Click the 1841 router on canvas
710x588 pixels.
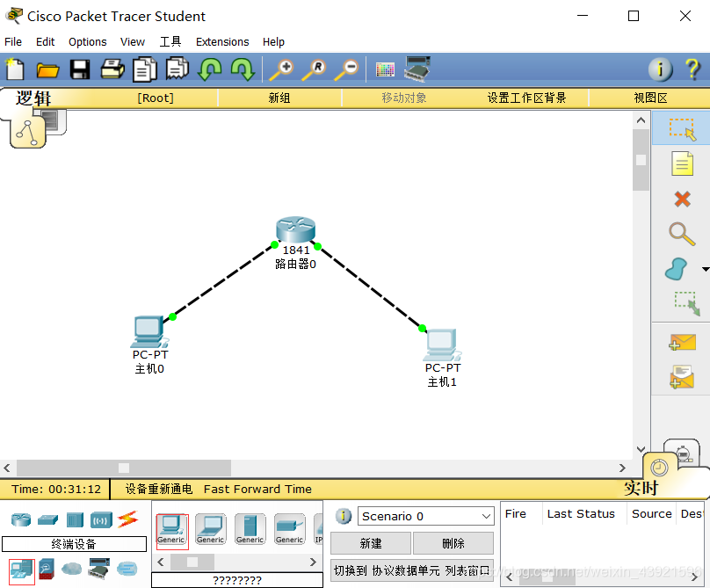coord(295,229)
